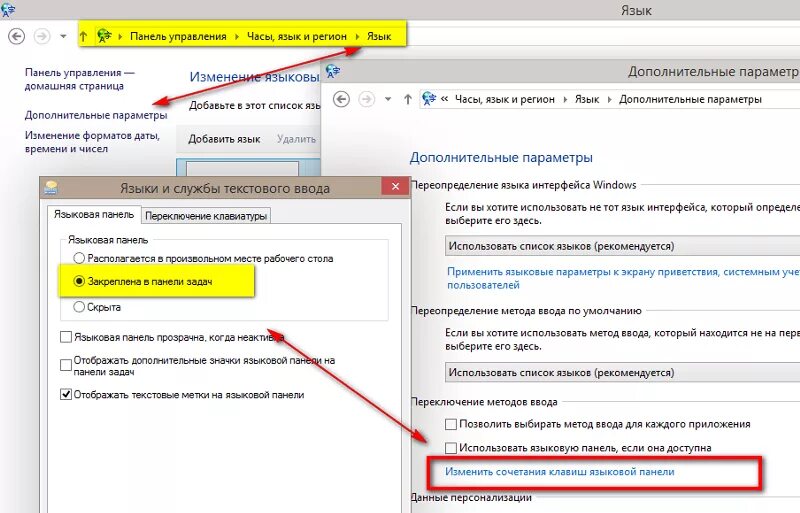Click Forward arrow in Дополнительные параметры window
This screenshot has width=800, height=513.
click(x=366, y=99)
